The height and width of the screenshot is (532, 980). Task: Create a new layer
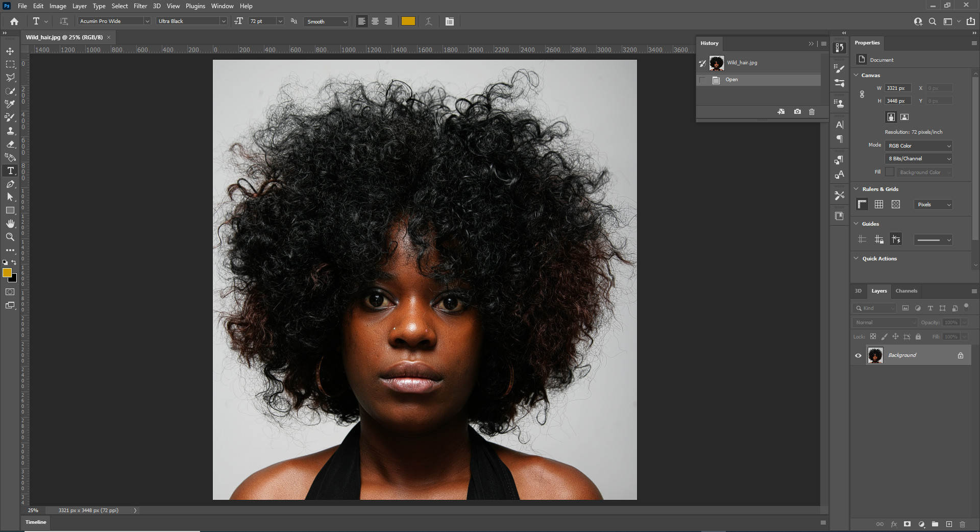950,524
